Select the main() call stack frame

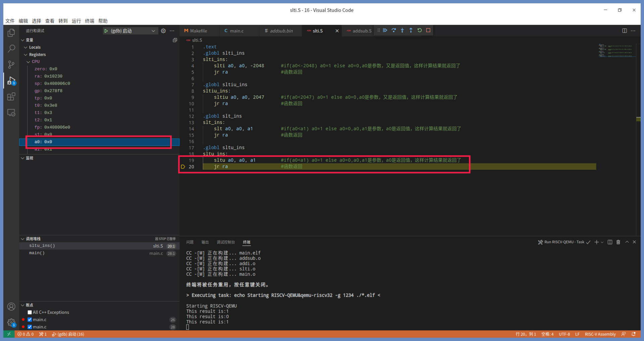point(37,253)
